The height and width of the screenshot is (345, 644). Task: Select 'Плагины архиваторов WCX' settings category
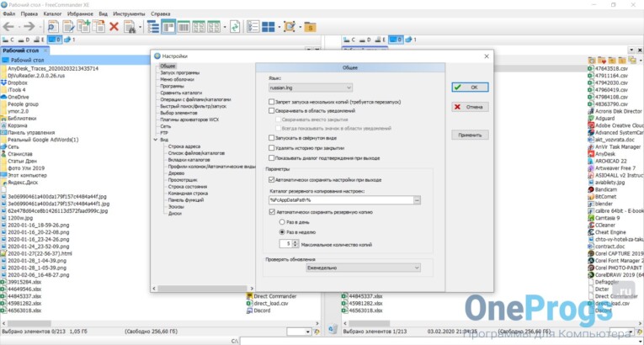[x=189, y=119]
